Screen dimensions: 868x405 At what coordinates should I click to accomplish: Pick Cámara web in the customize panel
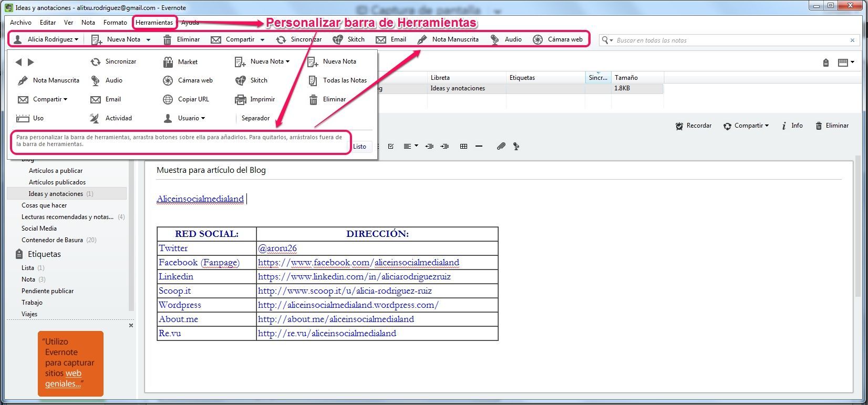(x=188, y=81)
